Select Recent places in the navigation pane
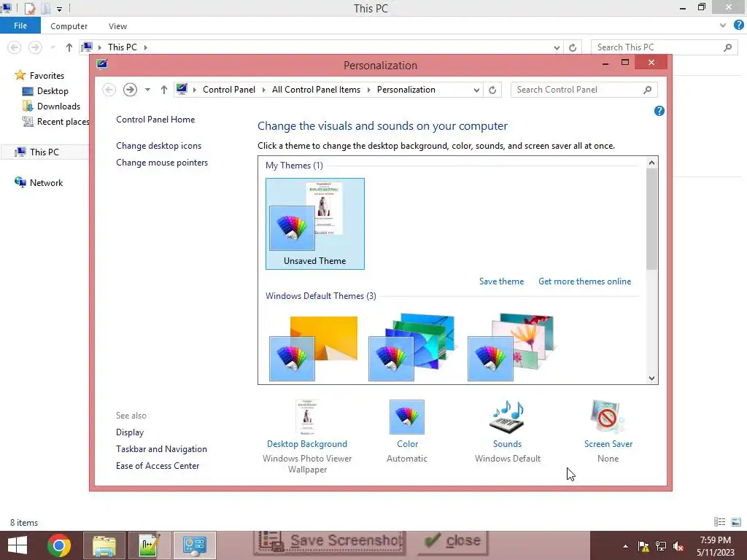The width and height of the screenshot is (747, 560). (x=56, y=122)
